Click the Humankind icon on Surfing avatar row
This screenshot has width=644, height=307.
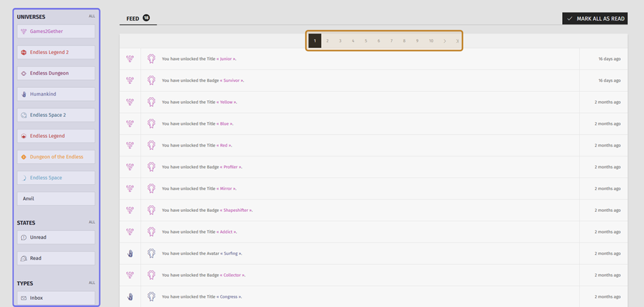(x=130, y=254)
